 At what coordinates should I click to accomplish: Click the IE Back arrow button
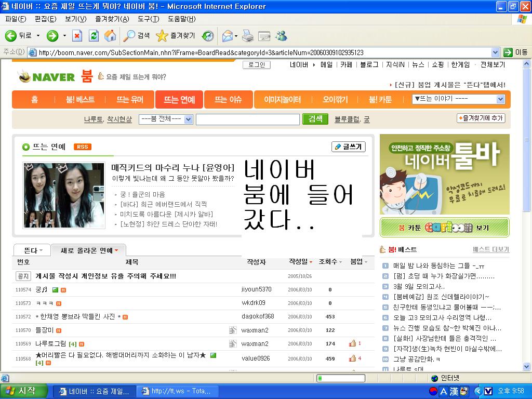[11, 36]
